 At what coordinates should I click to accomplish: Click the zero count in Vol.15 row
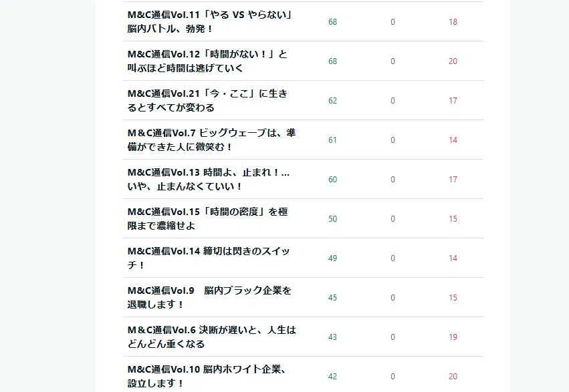(392, 219)
